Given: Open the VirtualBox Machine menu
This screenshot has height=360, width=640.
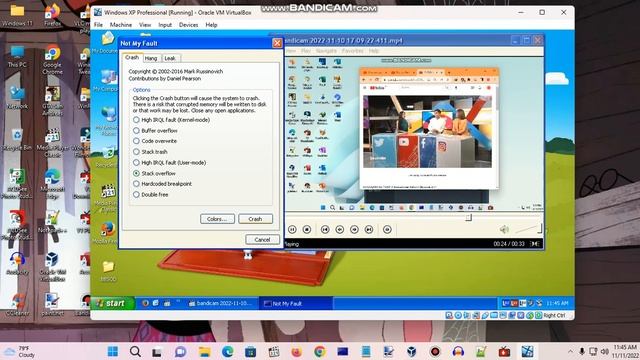Looking at the screenshot, I should [121, 25].
